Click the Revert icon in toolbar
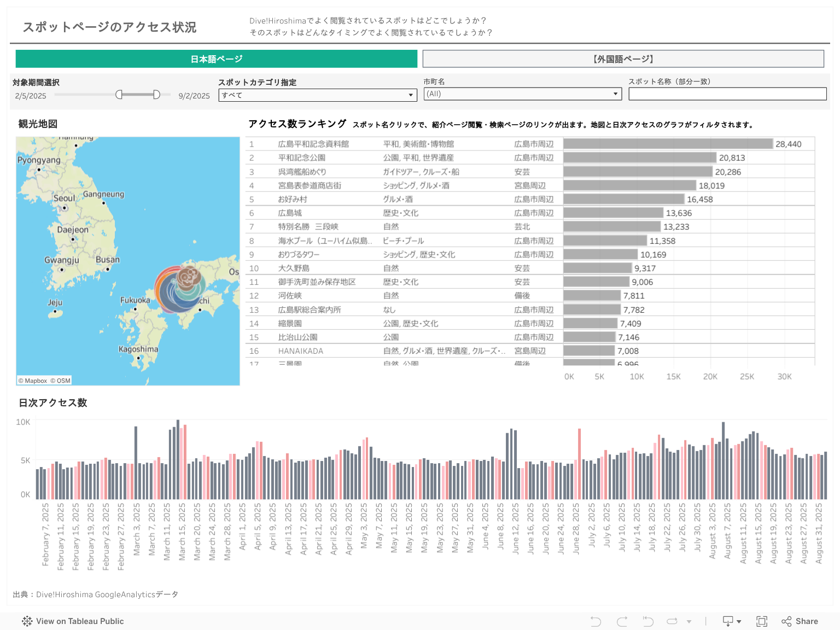This screenshot has width=840, height=630. pyautogui.click(x=648, y=621)
